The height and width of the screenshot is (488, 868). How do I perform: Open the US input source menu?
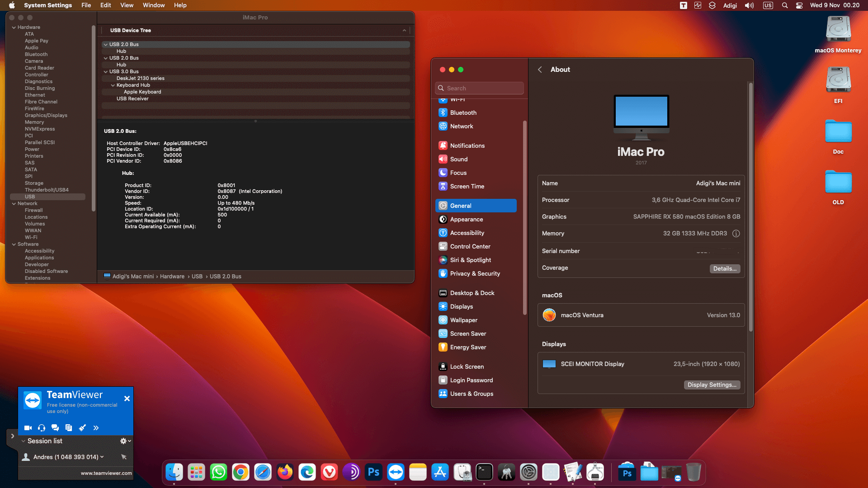(768, 5)
